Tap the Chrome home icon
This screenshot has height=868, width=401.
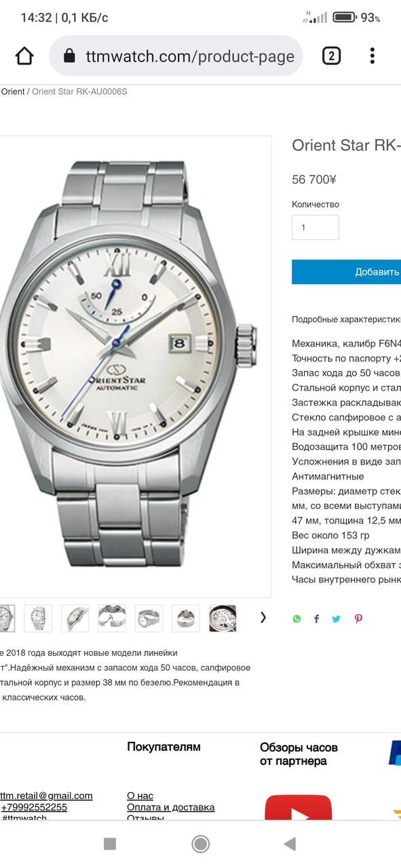24,56
